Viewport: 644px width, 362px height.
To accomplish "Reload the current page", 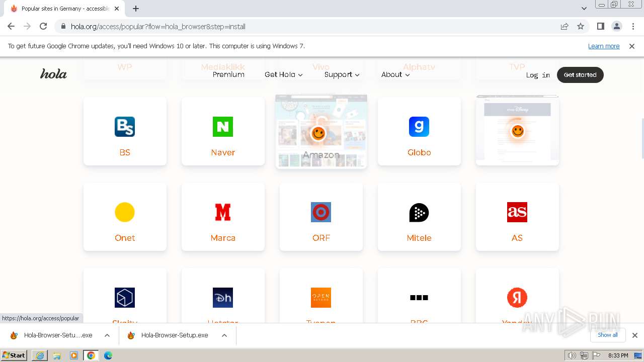I will (43, 26).
